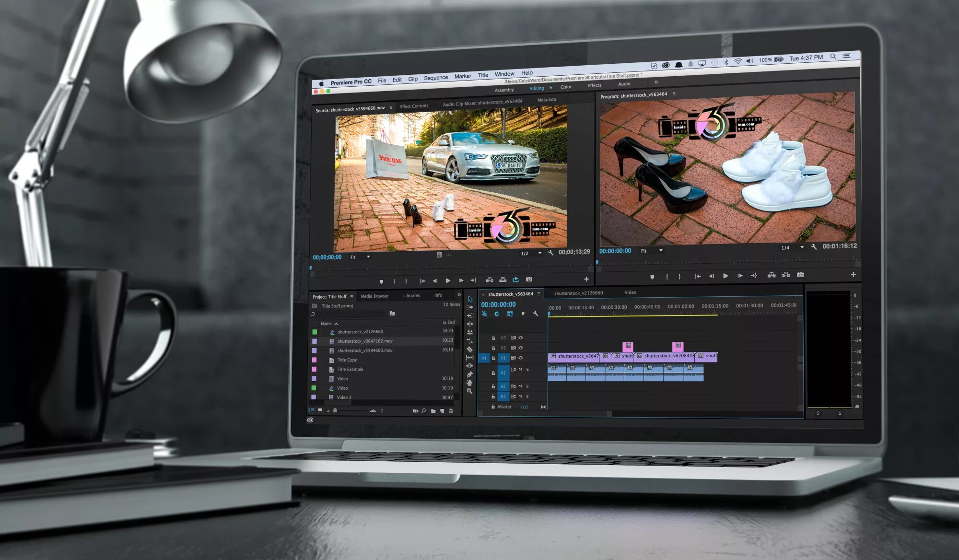The width and height of the screenshot is (959, 560).
Task: Open Program monitor 1/4 resolution dropdown
Action: pyautogui.click(x=801, y=247)
